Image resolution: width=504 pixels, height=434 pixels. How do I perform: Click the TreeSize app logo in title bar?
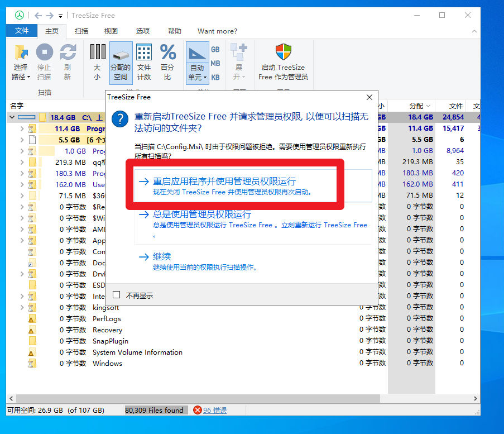pos(20,15)
